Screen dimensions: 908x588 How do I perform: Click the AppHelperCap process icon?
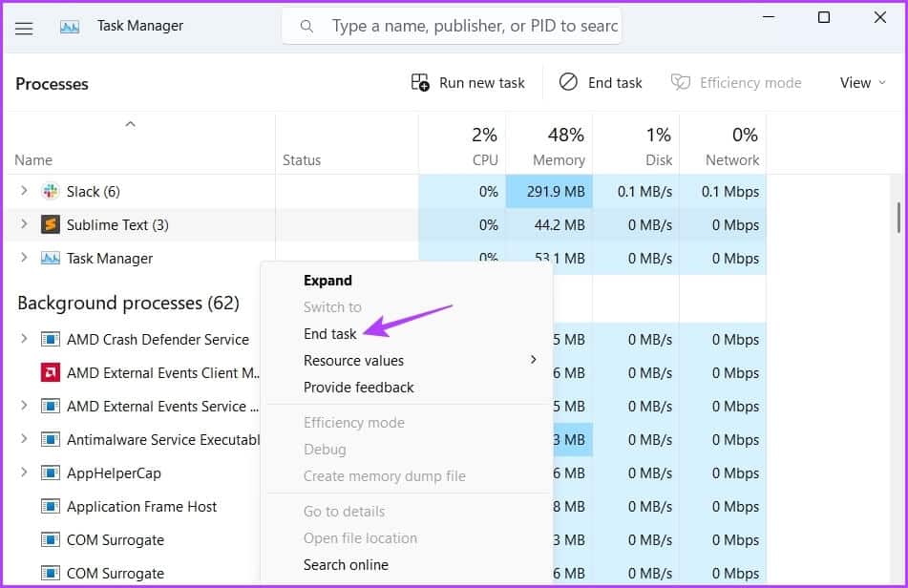(51, 473)
